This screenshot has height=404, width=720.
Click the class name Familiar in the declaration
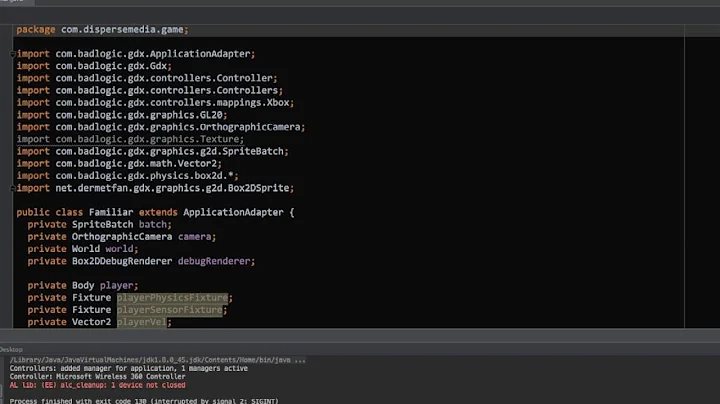point(111,213)
